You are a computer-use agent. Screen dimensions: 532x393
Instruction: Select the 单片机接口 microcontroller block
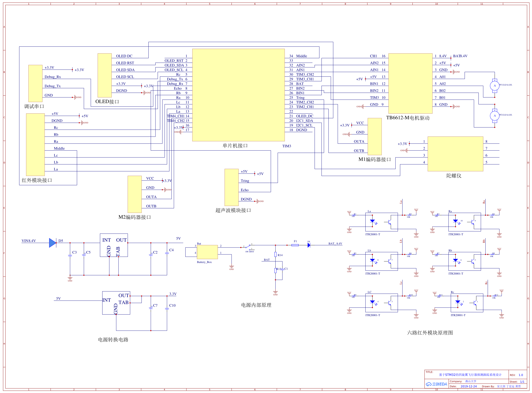click(x=238, y=95)
